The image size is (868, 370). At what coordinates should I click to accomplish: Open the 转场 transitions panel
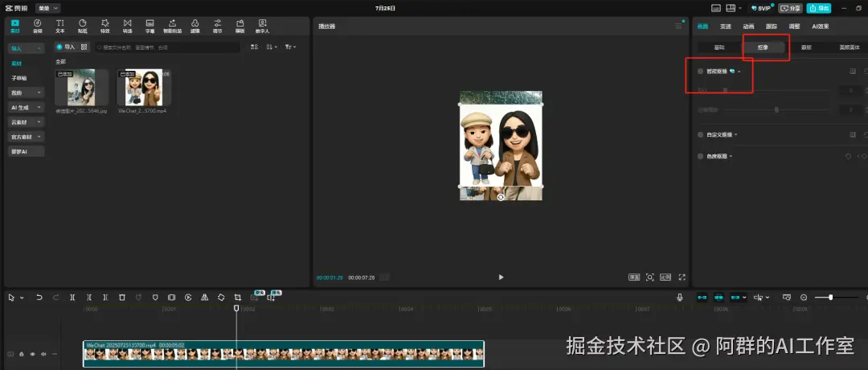pos(127,26)
